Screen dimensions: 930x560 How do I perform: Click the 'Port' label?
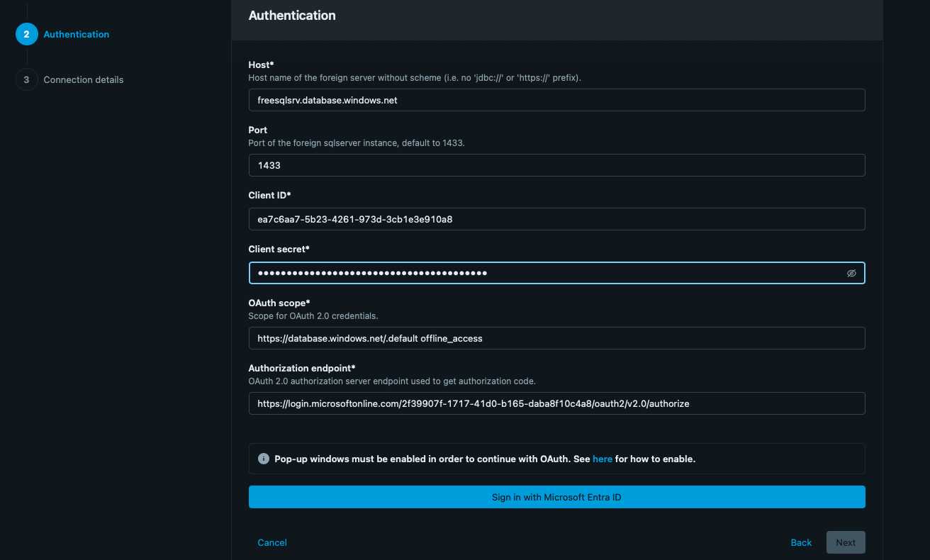point(258,130)
